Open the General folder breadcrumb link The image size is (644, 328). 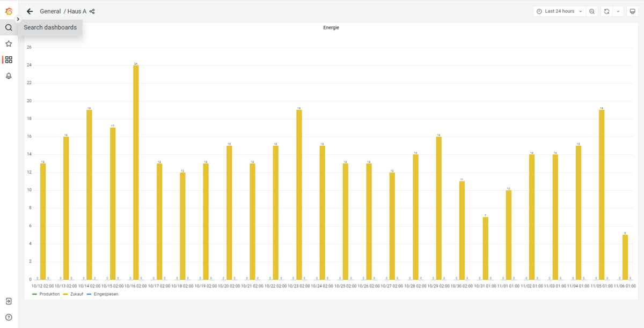(x=50, y=11)
